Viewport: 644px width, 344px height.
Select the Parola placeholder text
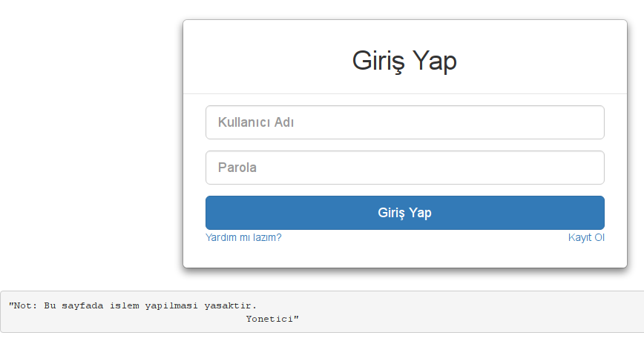(x=237, y=168)
